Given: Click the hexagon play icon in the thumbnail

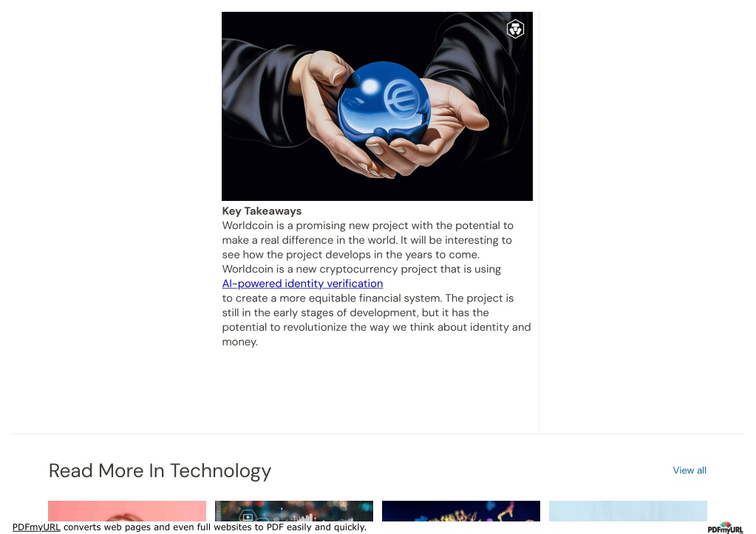Looking at the screenshot, I should point(248,516).
